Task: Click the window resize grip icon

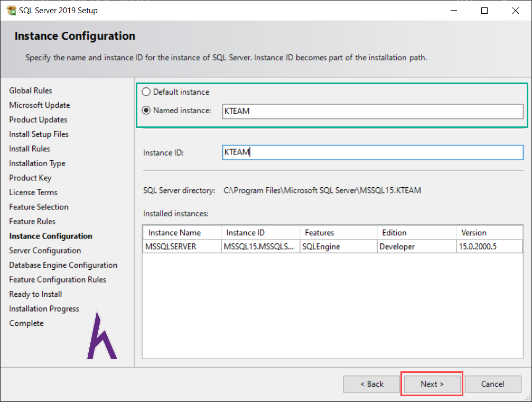Action: [528, 398]
